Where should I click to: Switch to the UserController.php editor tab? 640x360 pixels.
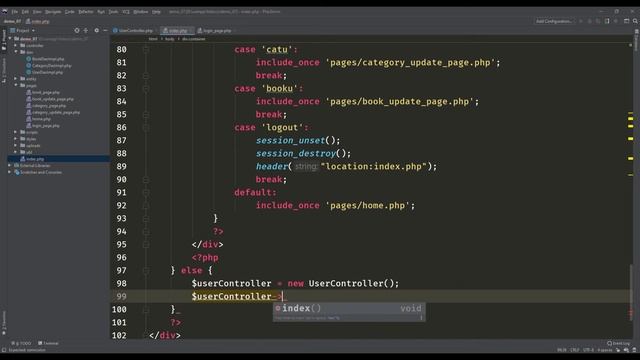133,31
